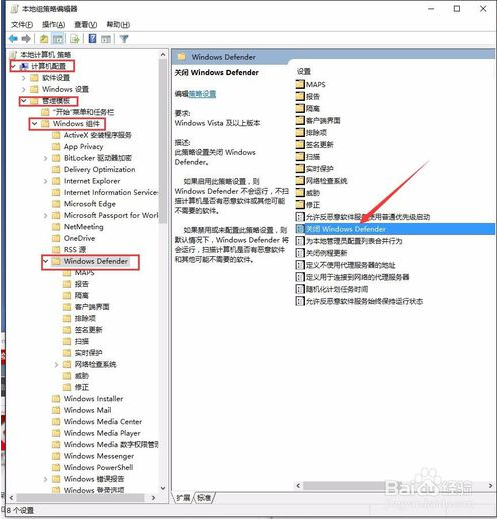Expand the Windows 设置 node
Viewport: 497px width, 519px height.
(23, 89)
